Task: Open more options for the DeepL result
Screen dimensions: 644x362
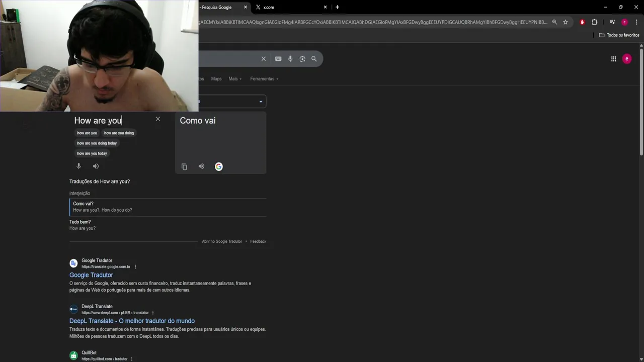Action: coord(153,313)
